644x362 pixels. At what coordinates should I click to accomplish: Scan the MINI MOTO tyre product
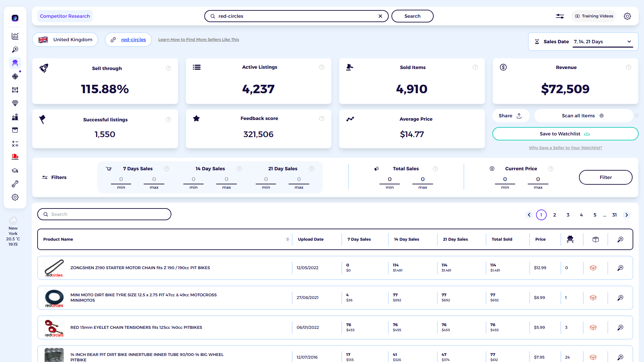621,298
